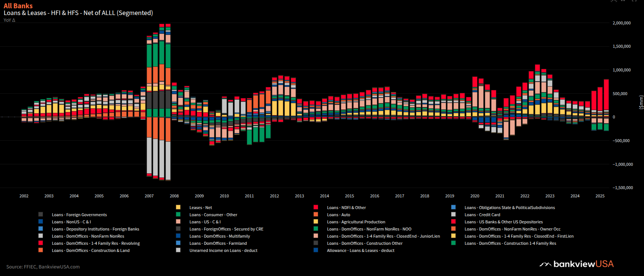Image resolution: width=644 pixels, height=276 pixels.
Task: Click the 'Loans - DomOffices - NonFarm NonRes' legend label in the first column
Action: 88,236
